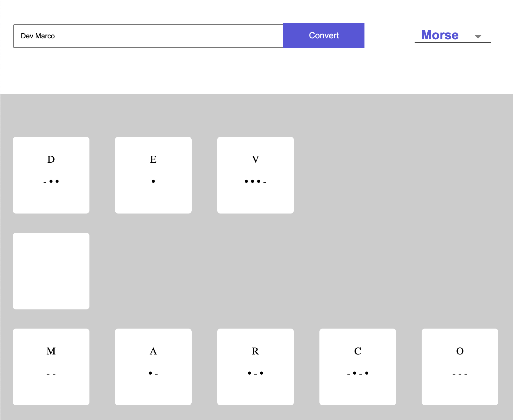The height and width of the screenshot is (420, 513).
Task: Select the V letter card
Action: point(256,175)
